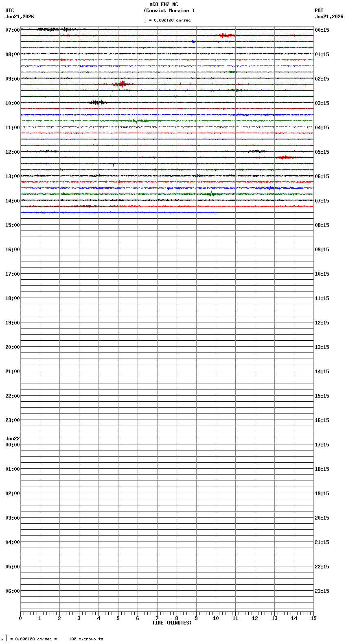Click the 05:15 PDT time label

pos(322,152)
